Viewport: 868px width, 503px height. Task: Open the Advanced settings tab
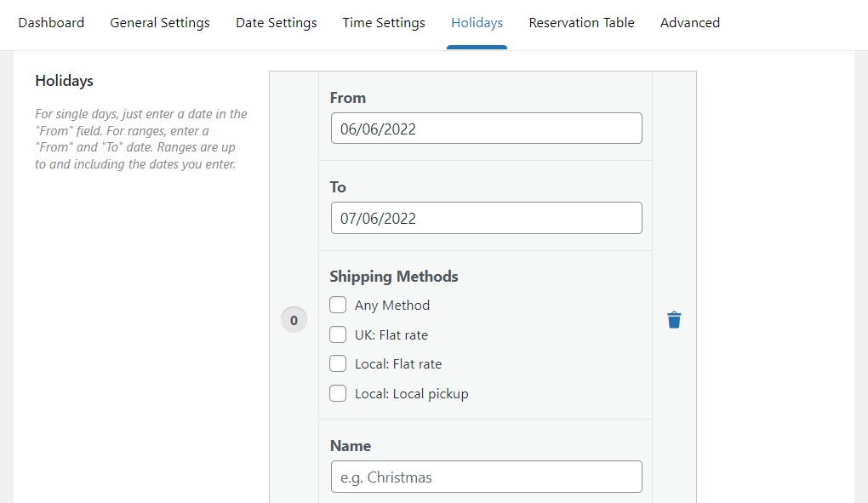coord(689,23)
